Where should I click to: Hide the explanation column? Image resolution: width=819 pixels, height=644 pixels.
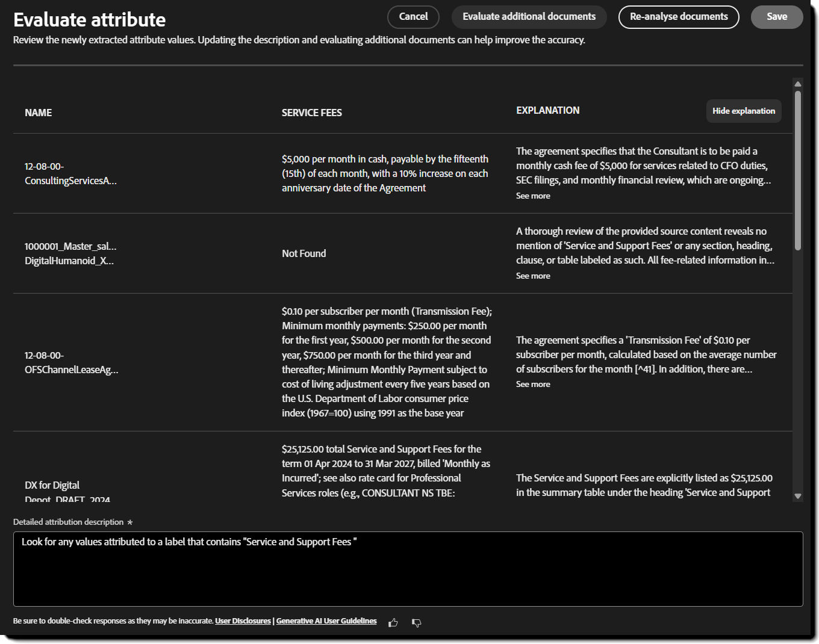point(743,111)
